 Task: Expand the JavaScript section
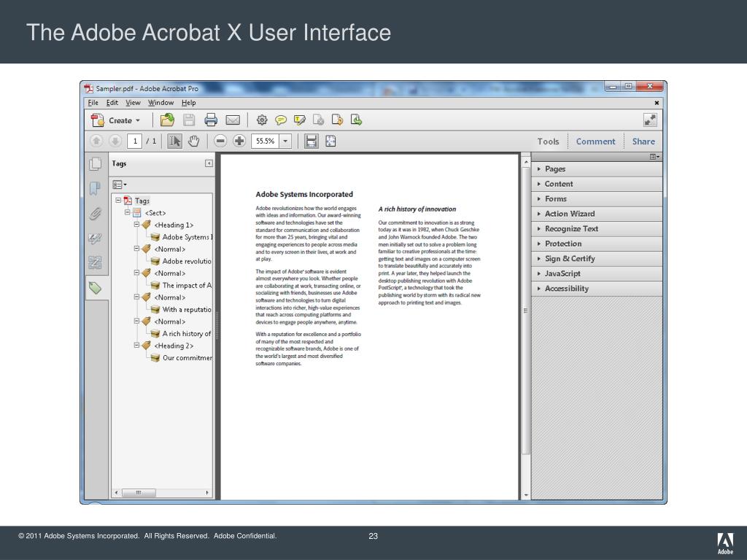tap(597, 273)
